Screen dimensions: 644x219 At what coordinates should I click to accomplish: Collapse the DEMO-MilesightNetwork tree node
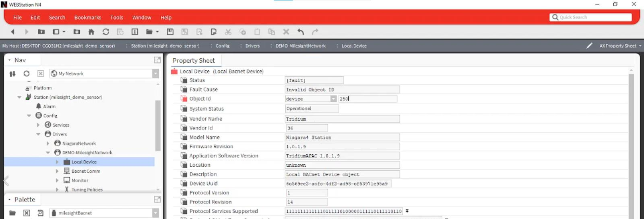pyautogui.click(x=48, y=153)
